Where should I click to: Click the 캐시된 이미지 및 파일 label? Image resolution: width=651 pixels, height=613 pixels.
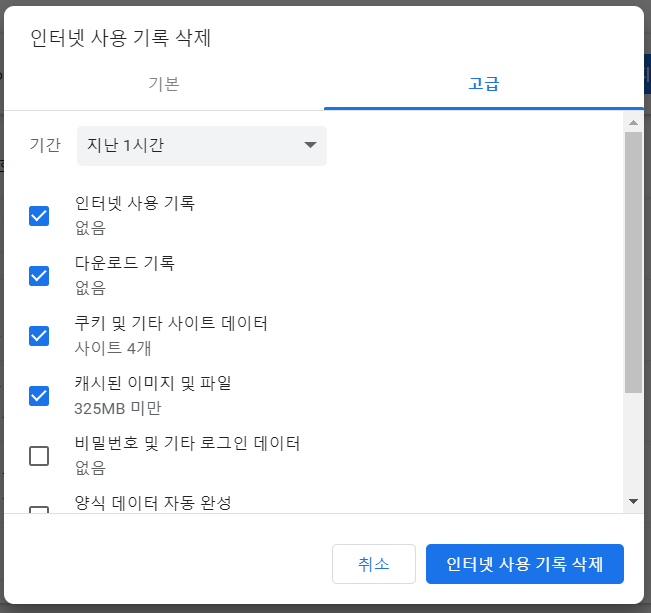click(153, 383)
